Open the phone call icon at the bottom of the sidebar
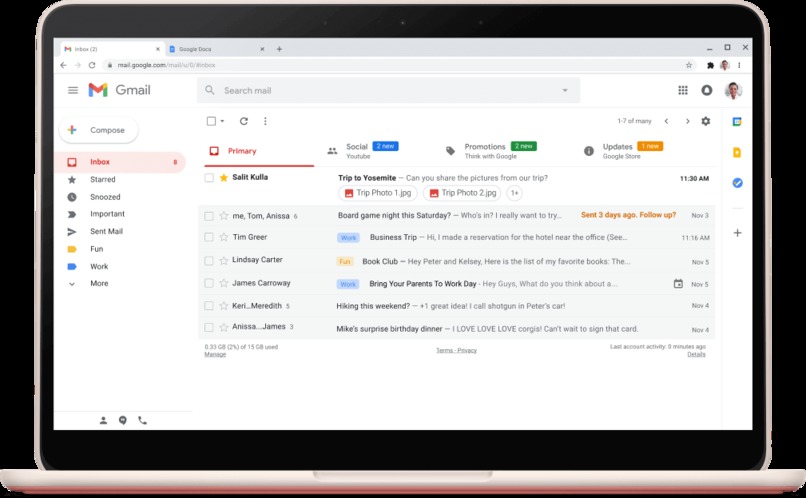806x498 pixels. click(x=142, y=420)
